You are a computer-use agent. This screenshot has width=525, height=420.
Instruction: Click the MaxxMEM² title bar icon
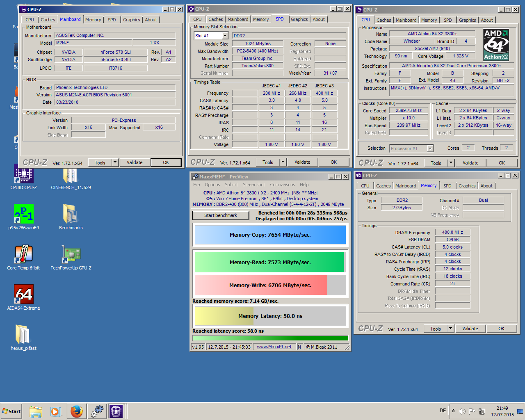pos(195,177)
